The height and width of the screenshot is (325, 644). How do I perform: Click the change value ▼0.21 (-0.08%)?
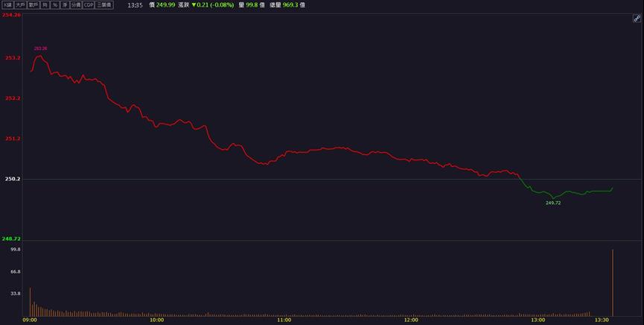click(x=213, y=5)
